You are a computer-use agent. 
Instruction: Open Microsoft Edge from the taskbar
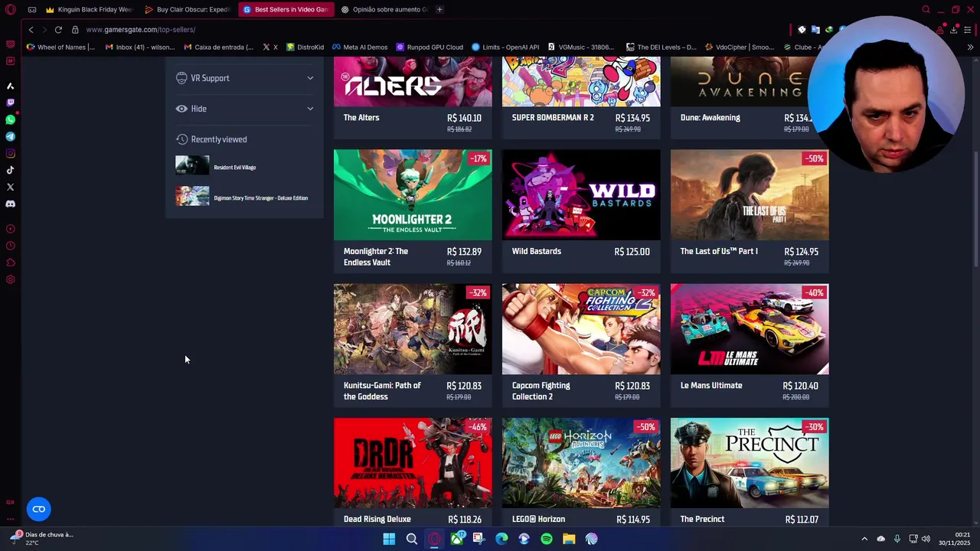click(501, 539)
